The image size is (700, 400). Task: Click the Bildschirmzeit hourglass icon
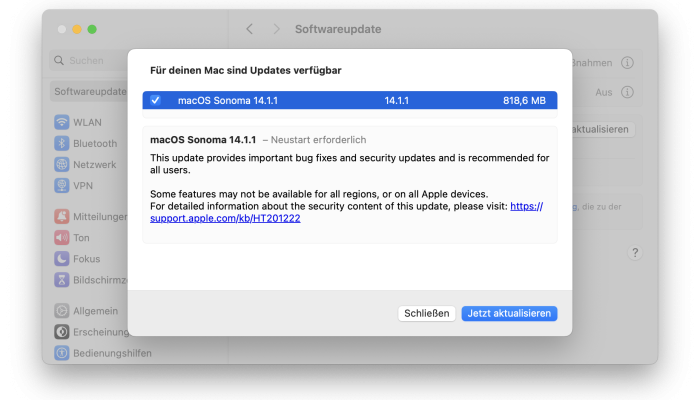click(x=62, y=280)
